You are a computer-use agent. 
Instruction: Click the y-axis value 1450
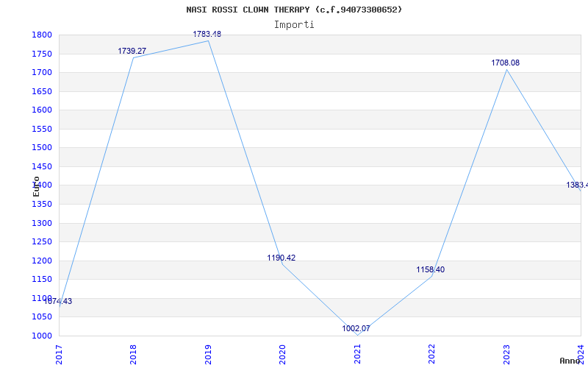[x=42, y=166]
